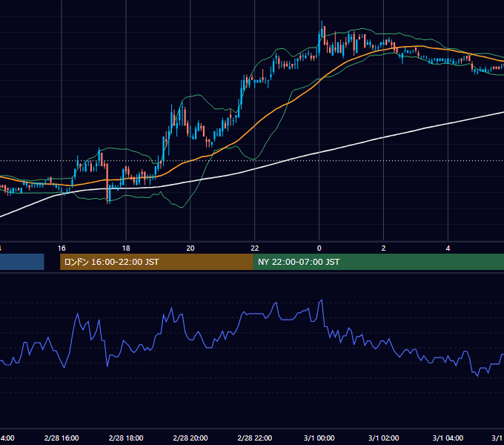This screenshot has height=445, width=504.
Task: Click the 2/28 18:00 time label
Action: [126, 438]
